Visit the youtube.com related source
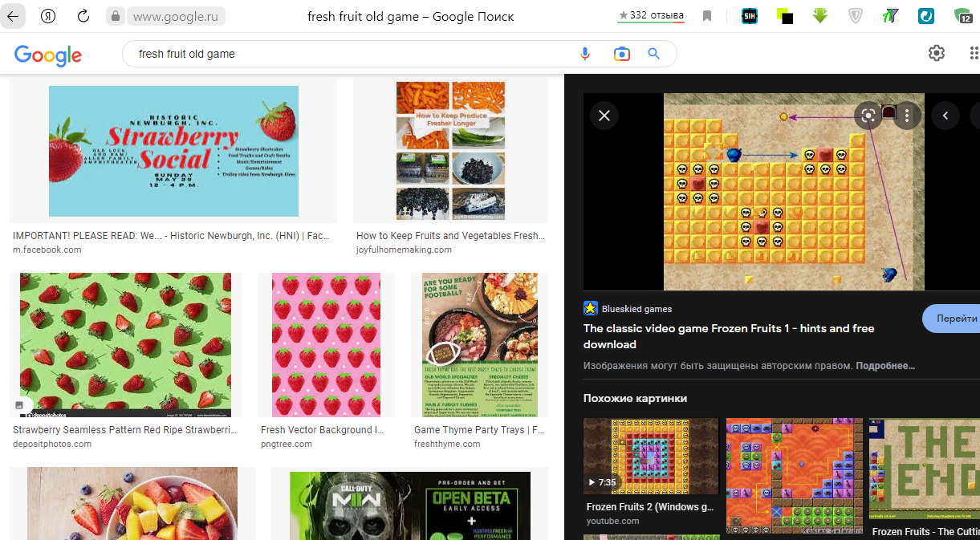This screenshot has width=980, height=540. click(x=613, y=521)
